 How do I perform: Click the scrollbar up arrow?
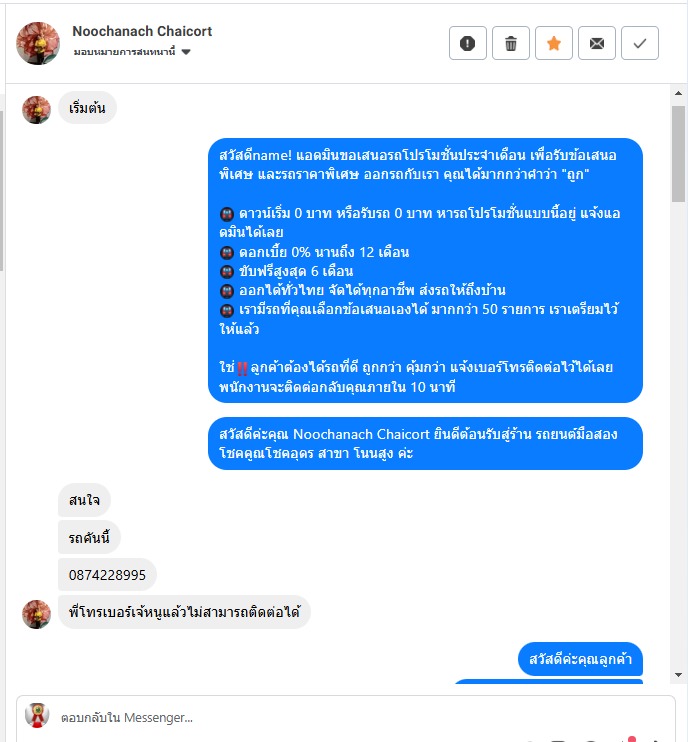[x=679, y=93]
